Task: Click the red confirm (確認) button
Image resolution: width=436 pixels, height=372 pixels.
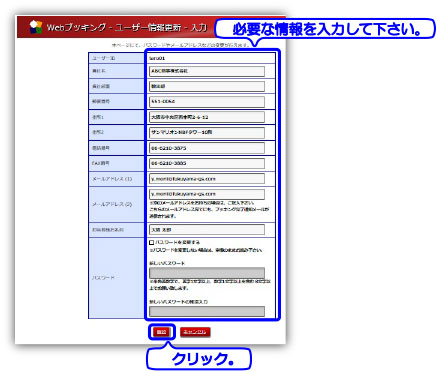Action: [x=162, y=332]
